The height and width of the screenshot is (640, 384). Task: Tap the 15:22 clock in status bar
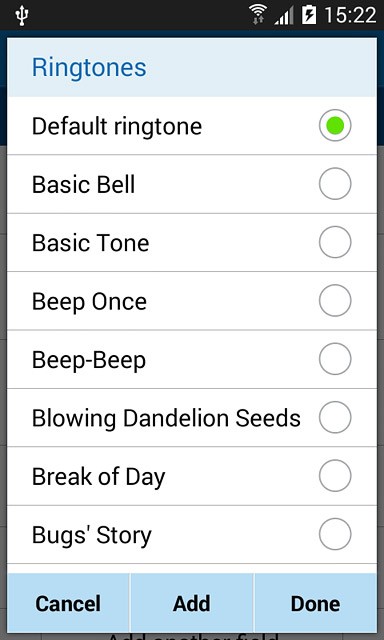pyautogui.click(x=350, y=16)
